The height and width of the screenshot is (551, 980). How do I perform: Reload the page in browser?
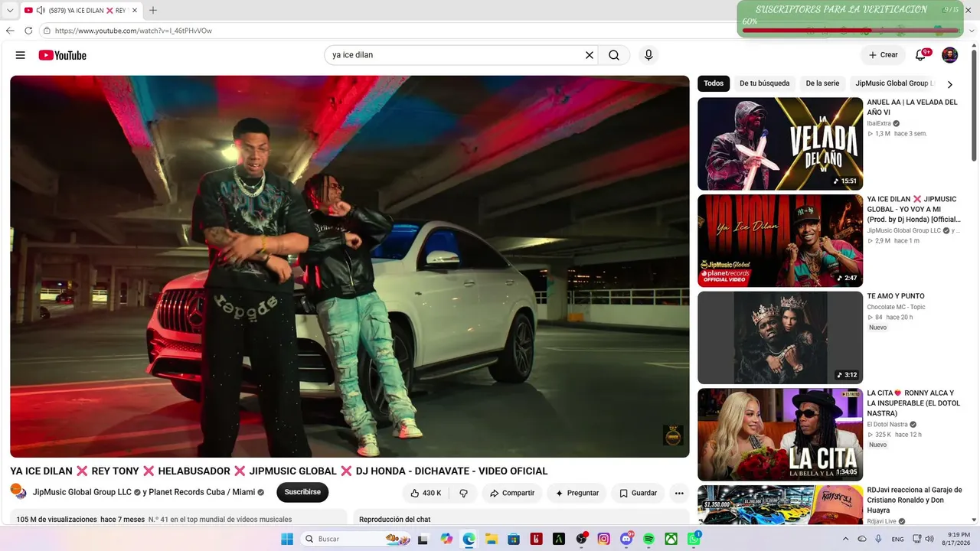(28, 31)
